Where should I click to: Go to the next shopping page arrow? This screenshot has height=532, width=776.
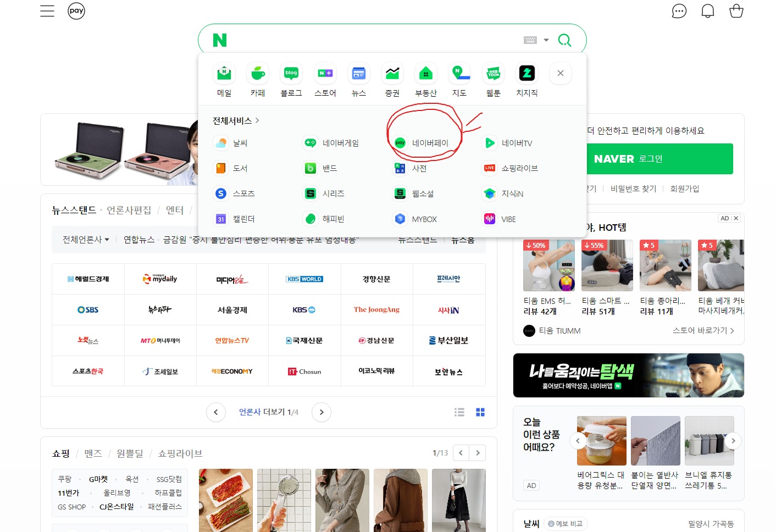478,453
